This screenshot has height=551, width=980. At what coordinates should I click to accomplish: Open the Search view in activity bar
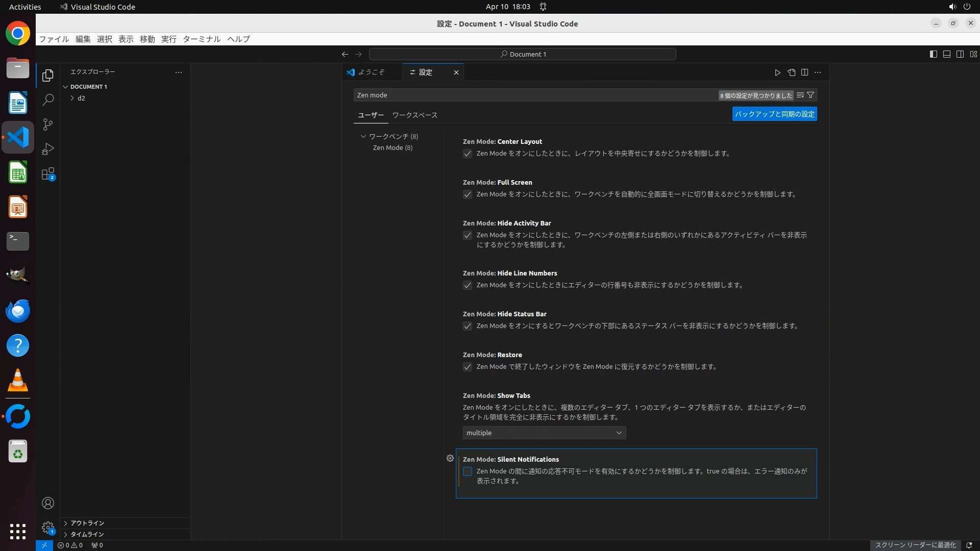[48, 99]
